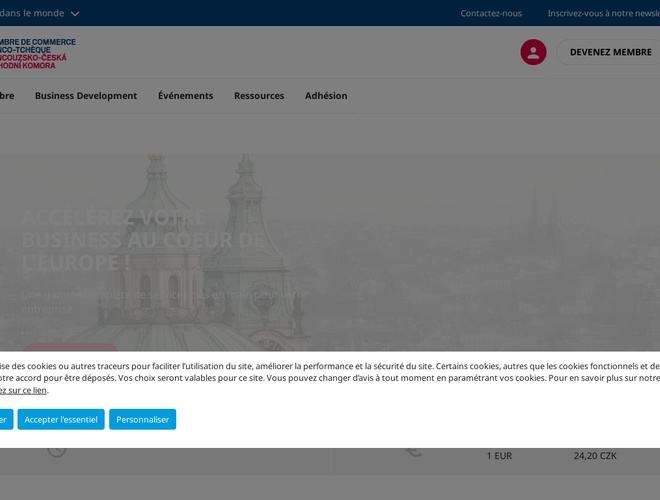Open the Adhésion menu

pyautogui.click(x=326, y=96)
